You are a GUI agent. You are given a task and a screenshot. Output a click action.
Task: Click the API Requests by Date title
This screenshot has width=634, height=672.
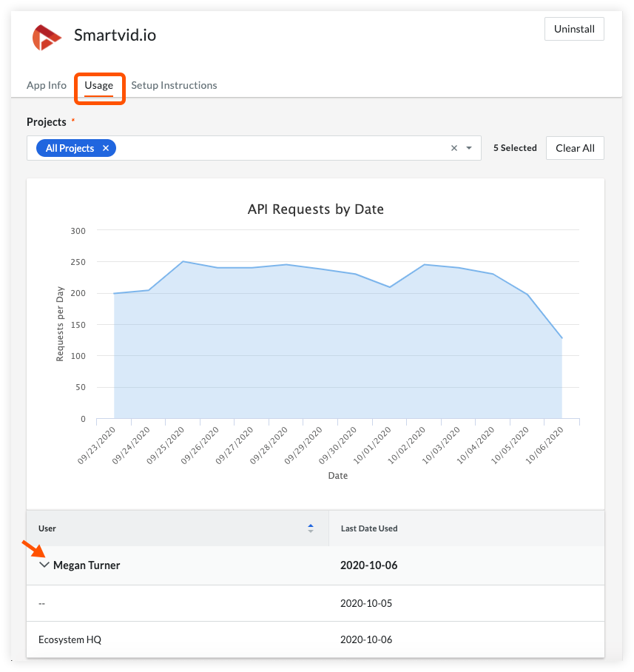point(316,209)
